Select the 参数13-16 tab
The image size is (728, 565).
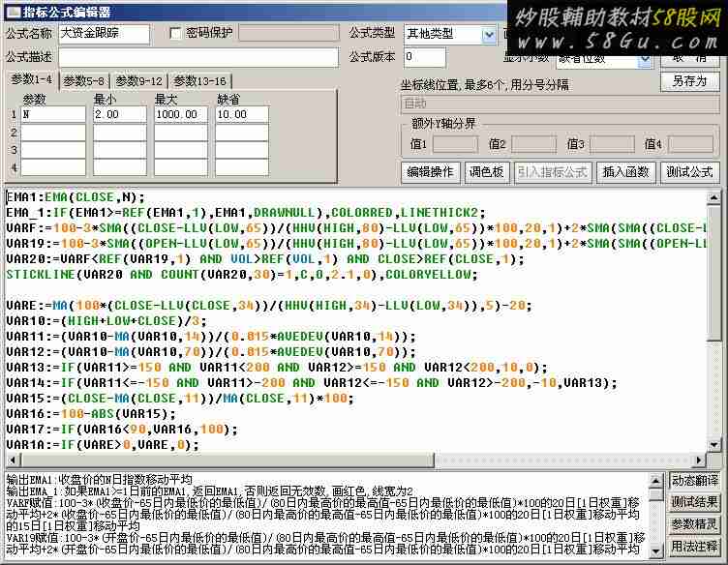(199, 81)
